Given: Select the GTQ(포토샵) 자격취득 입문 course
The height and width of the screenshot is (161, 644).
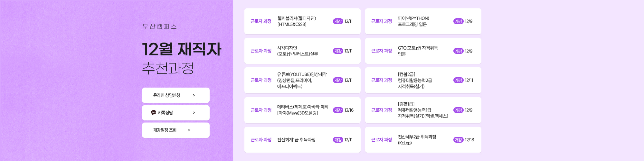Looking at the screenshot, I should tap(423, 51).
